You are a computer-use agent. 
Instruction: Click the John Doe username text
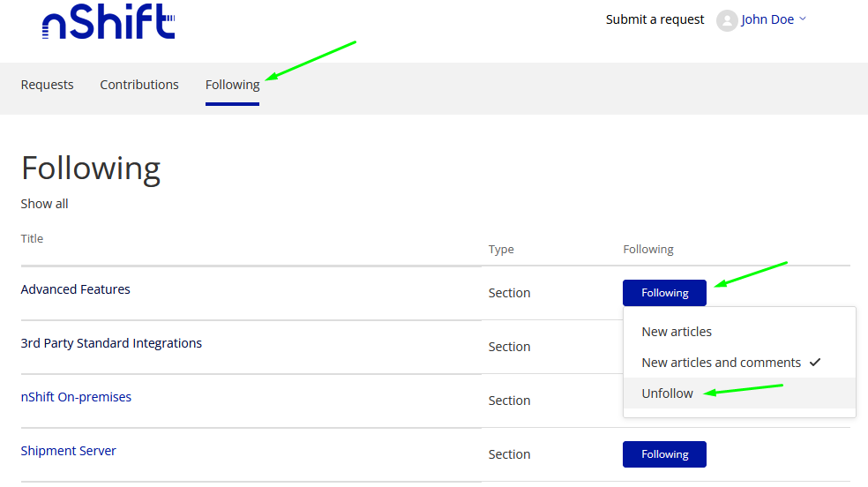tap(767, 19)
